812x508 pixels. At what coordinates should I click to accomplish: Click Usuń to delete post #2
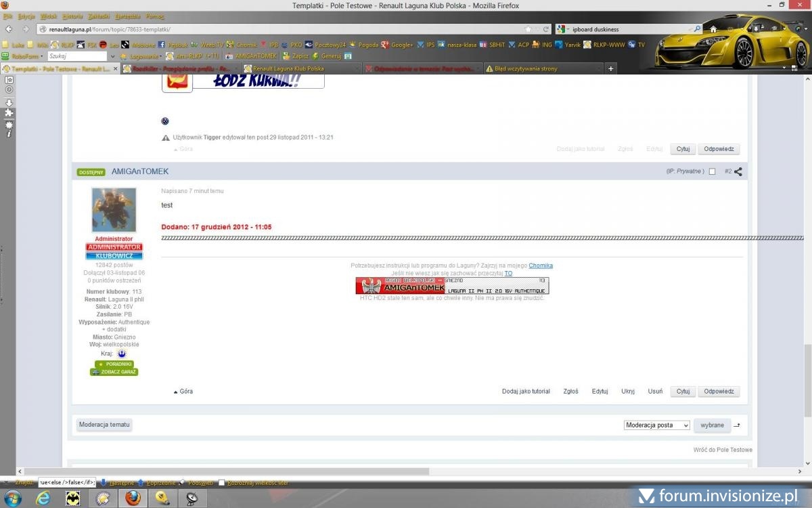(655, 391)
